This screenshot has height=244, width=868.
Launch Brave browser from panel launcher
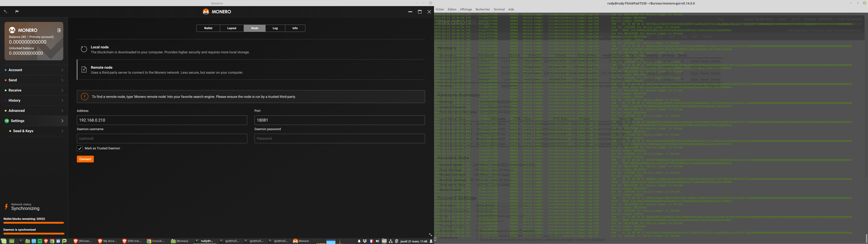coord(46,241)
